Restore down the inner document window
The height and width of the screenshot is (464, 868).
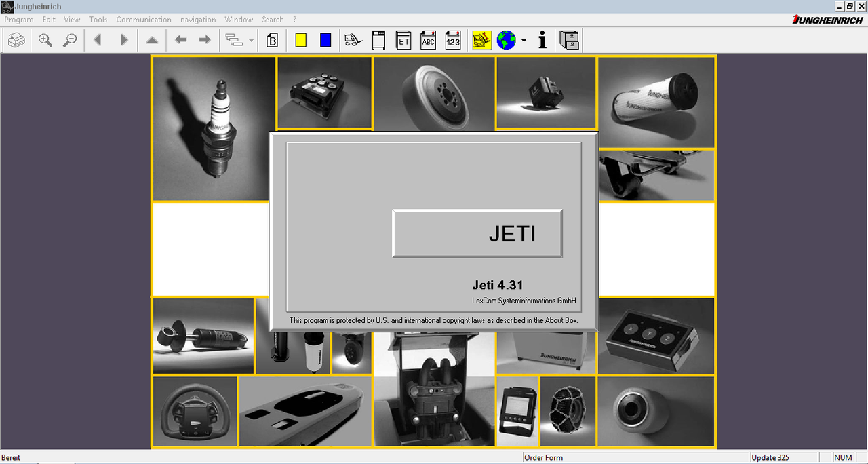(850, 6)
